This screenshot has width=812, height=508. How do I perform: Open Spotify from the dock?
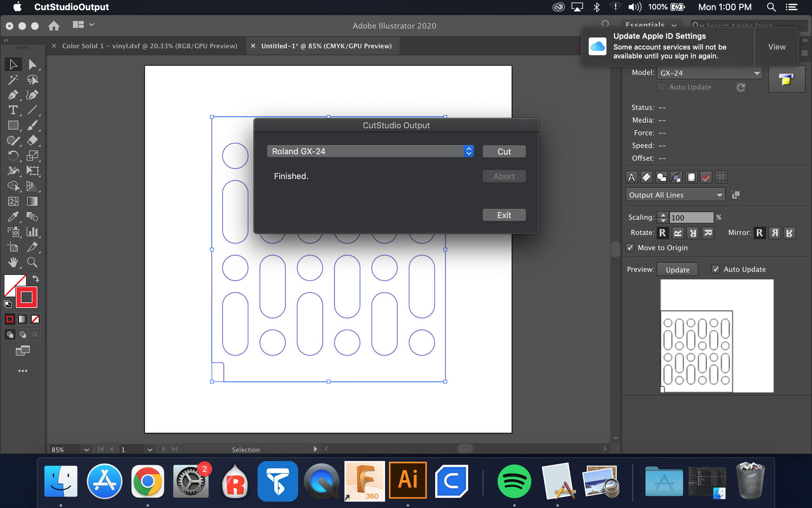514,481
